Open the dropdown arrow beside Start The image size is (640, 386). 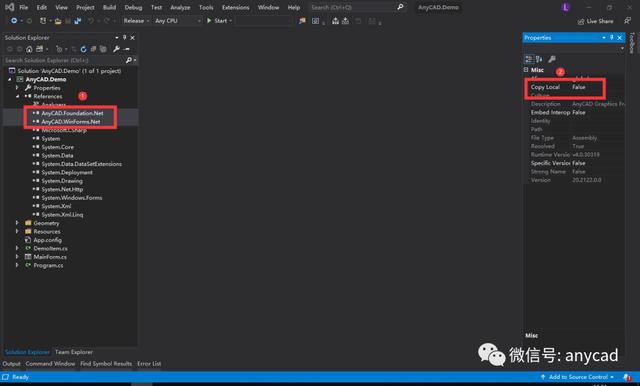pyautogui.click(x=231, y=20)
